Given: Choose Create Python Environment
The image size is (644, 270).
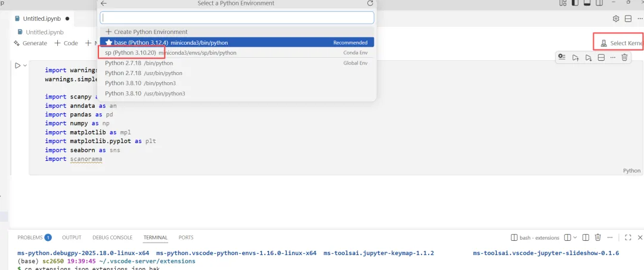Looking at the screenshot, I should (237, 32).
